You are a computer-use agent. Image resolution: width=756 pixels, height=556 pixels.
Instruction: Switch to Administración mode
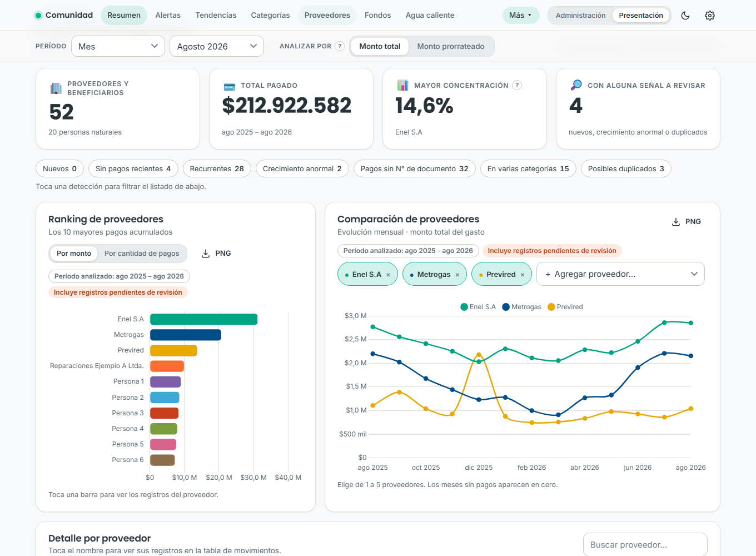click(580, 16)
